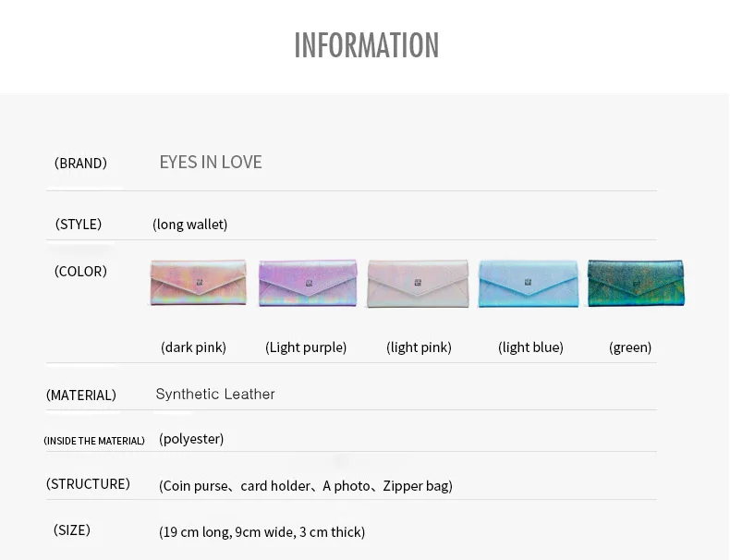
Task: Click the (INSIDE THE MATERIAL) label
Action: tap(94, 441)
